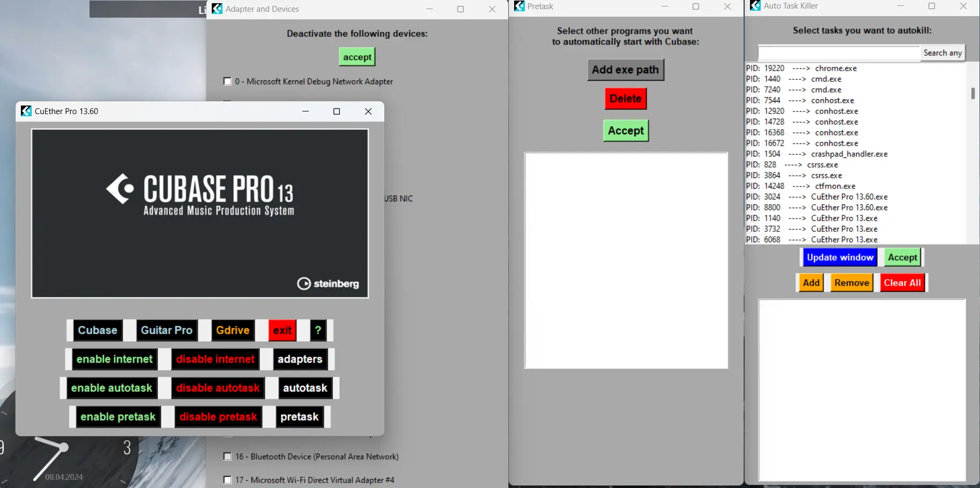Open the adapters window button

(300, 359)
